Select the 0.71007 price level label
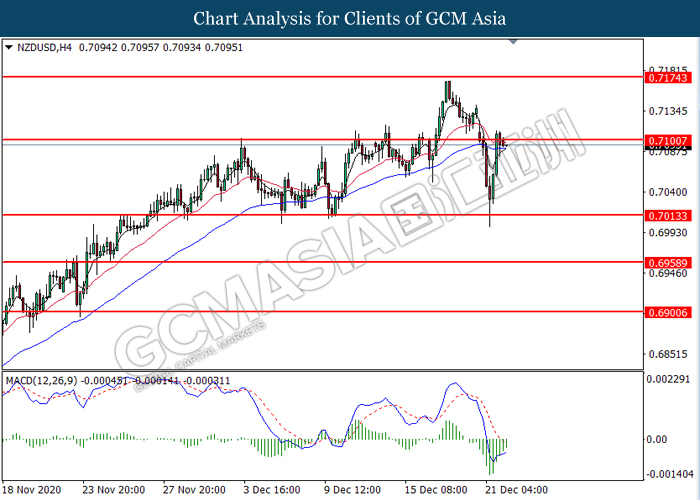This screenshot has width=700, height=500. coord(668,141)
